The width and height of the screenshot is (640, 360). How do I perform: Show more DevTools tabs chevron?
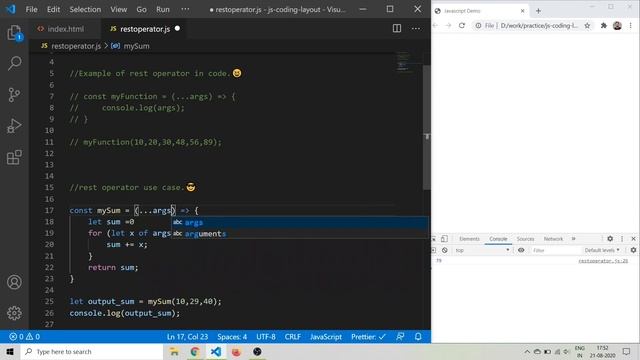(x=573, y=239)
